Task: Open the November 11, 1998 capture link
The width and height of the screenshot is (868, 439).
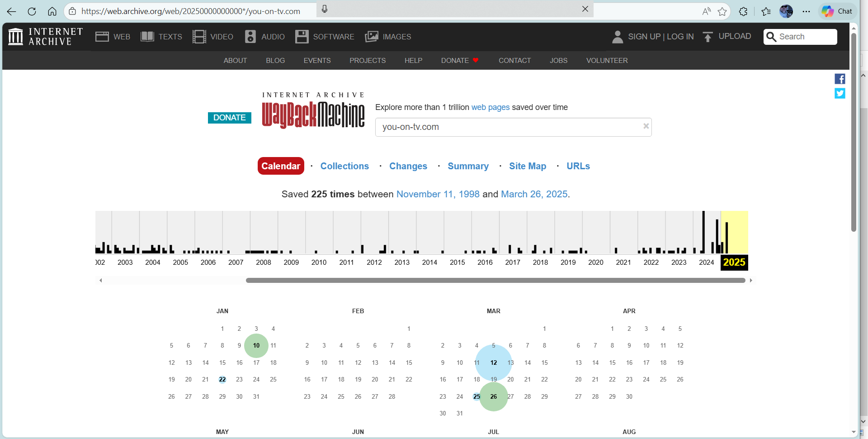Action: [x=438, y=194]
